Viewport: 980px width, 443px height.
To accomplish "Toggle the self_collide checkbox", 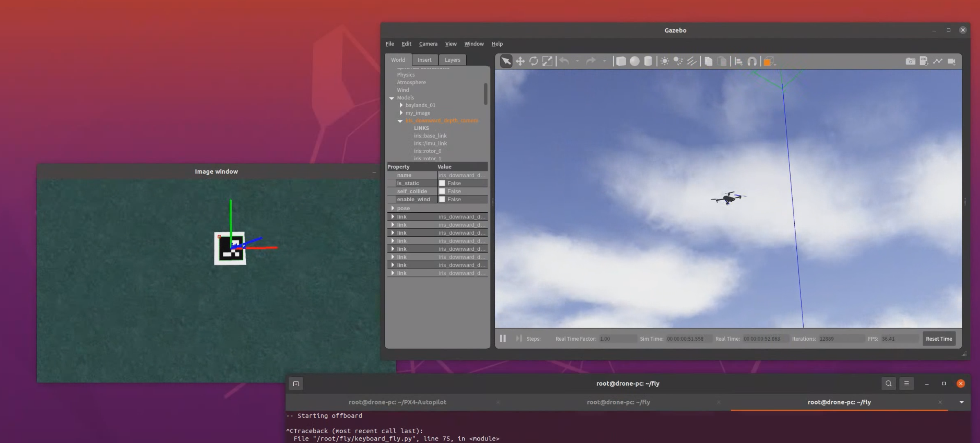I will click(x=442, y=191).
